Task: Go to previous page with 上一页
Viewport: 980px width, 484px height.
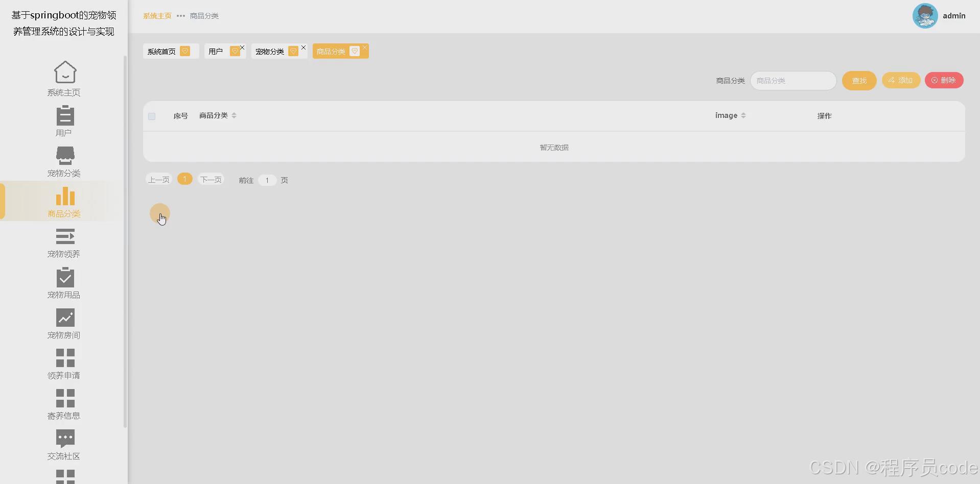Action: (159, 179)
